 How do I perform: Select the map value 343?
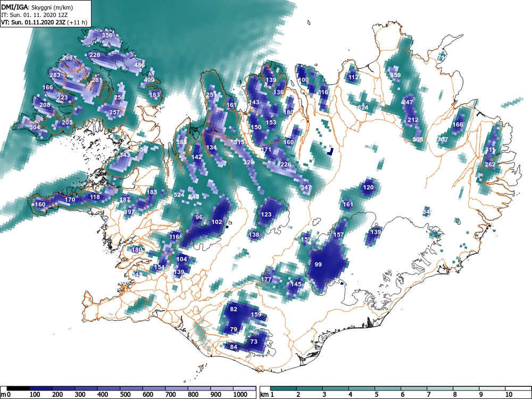pyautogui.click(x=124, y=155)
